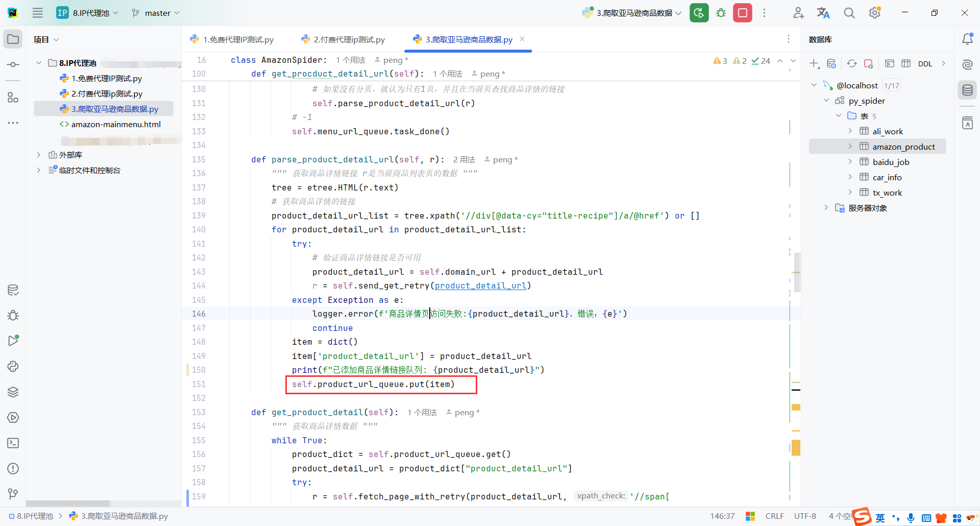This screenshot has width=980, height=526.
Task: Expand the 外部库 node
Action: (39, 155)
